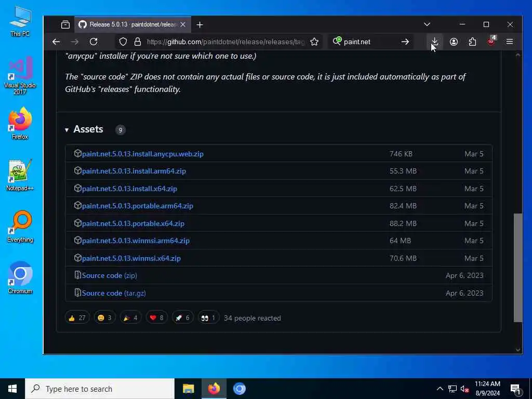This screenshot has height=399, width=532.
Task: Click the scrollbar down arrow
Action: click(x=518, y=350)
